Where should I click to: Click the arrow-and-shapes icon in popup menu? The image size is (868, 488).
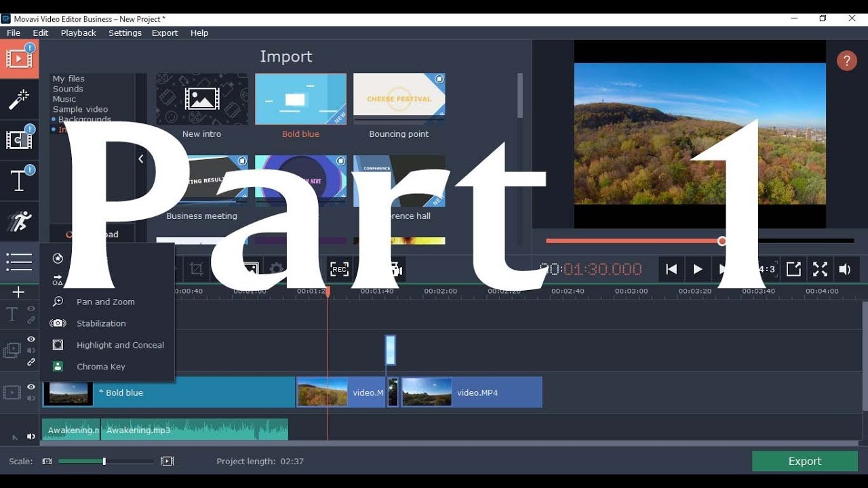[x=58, y=280]
